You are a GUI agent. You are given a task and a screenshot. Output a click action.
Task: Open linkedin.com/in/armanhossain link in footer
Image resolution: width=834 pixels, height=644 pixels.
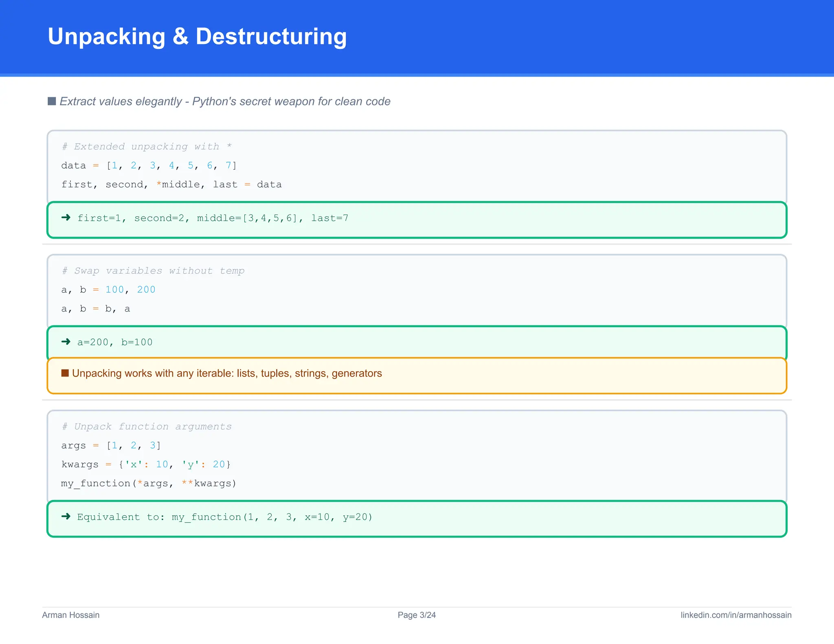tap(736, 615)
